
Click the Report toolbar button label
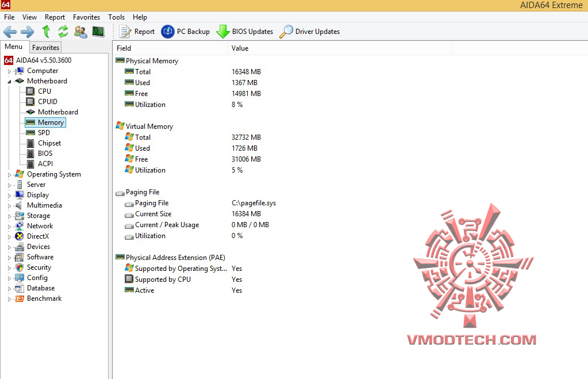pyautogui.click(x=144, y=32)
